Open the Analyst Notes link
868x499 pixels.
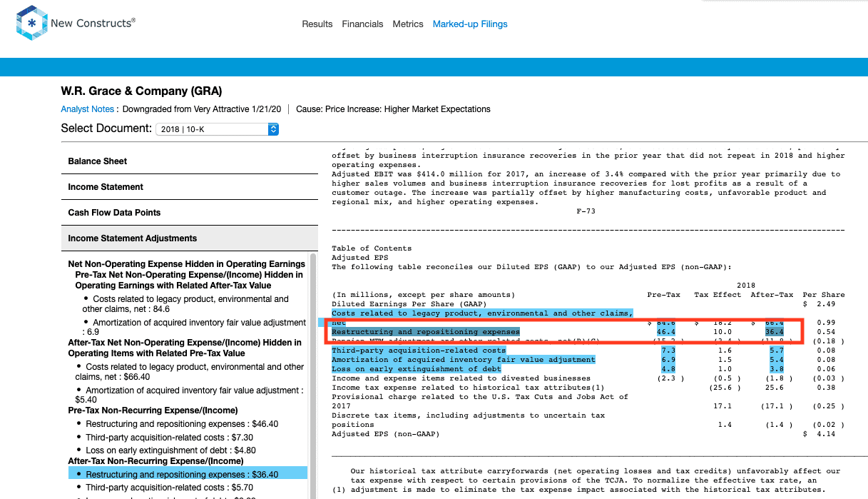[88, 109]
